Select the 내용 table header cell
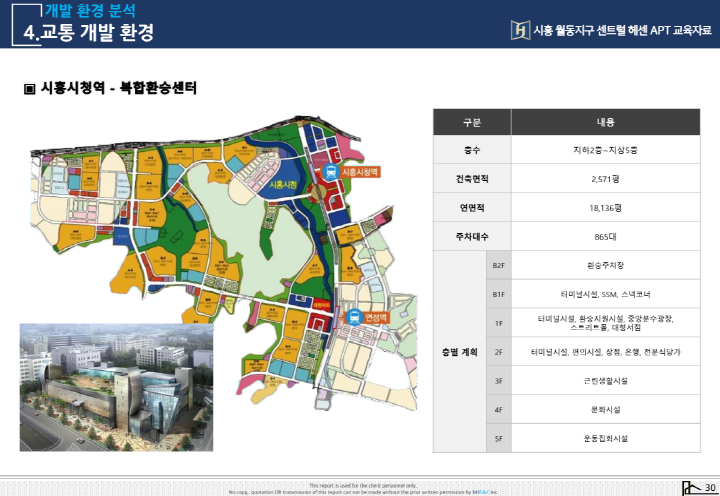This screenshot has height=496, width=720. (x=605, y=122)
